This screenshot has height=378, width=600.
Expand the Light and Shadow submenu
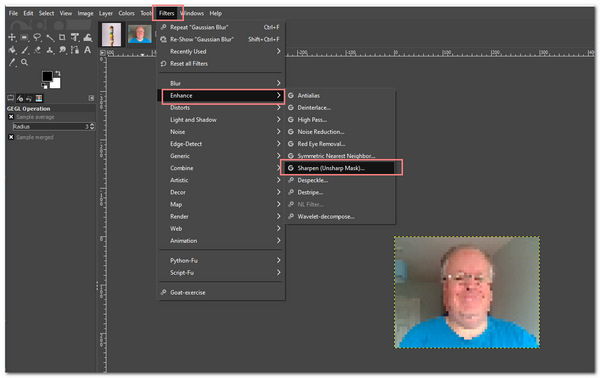tap(221, 120)
